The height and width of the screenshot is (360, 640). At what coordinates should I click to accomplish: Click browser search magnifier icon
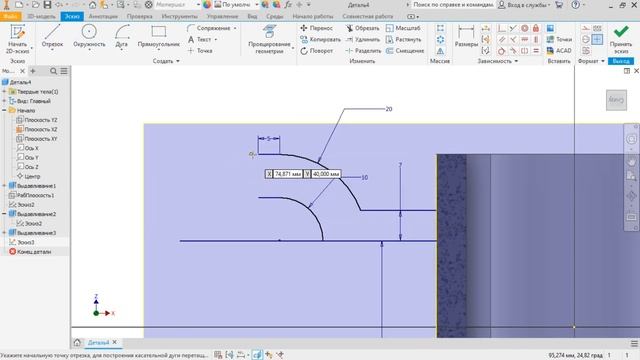(53, 71)
